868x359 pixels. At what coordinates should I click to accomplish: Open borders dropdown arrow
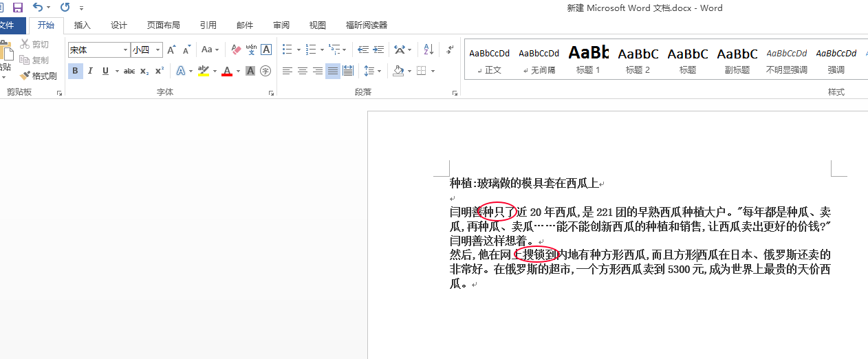click(x=433, y=71)
